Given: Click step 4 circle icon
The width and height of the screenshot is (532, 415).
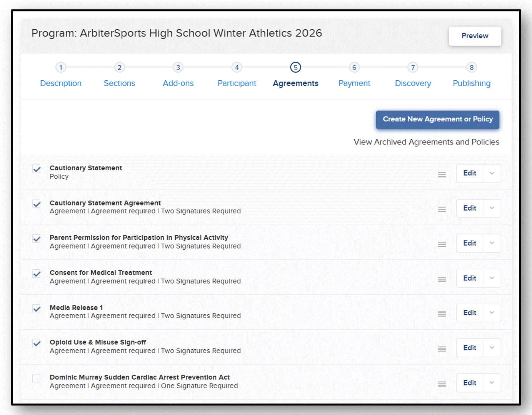Looking at the screenshot, I should coord(237,67).
